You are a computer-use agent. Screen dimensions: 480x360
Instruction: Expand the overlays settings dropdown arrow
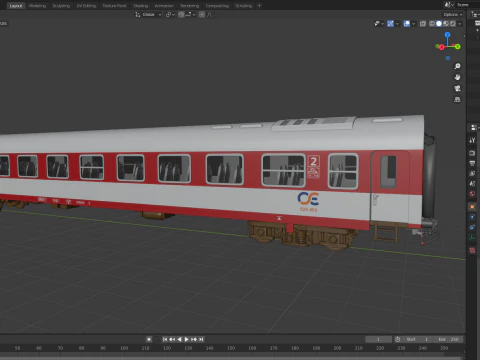[x=414, y=24]
